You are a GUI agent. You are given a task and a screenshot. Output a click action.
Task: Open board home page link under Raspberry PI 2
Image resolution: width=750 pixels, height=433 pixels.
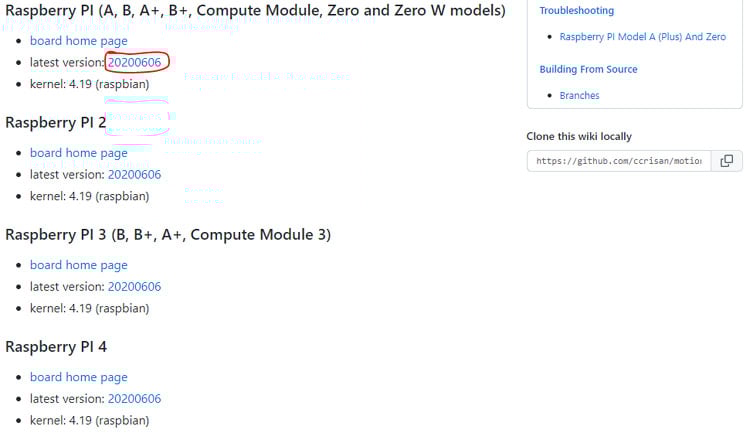click(79, 153)
